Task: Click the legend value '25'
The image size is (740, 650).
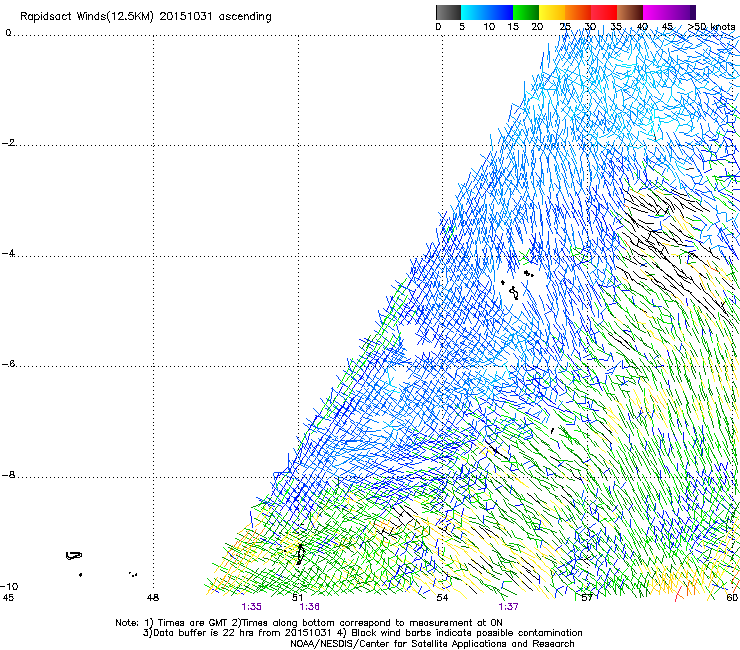Action: point(565,27)
